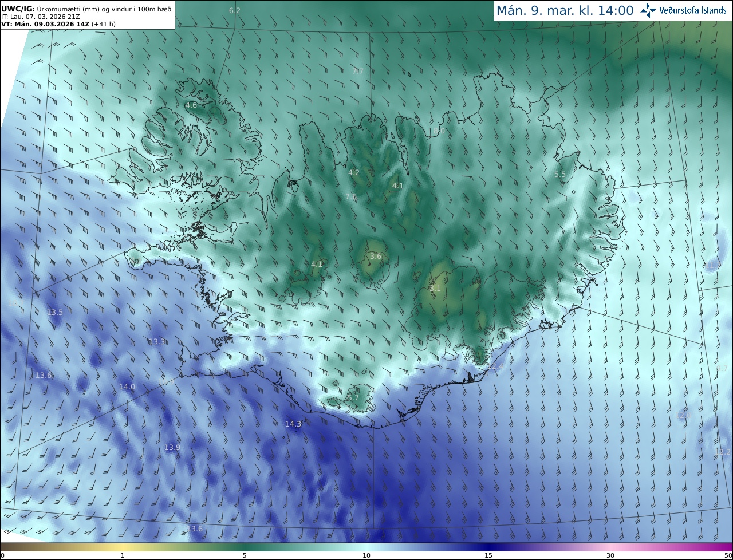Click the 4.6 value over the Westfjords
The height and width of the screenshot is (560, 733).
click(x=191, y=105)
